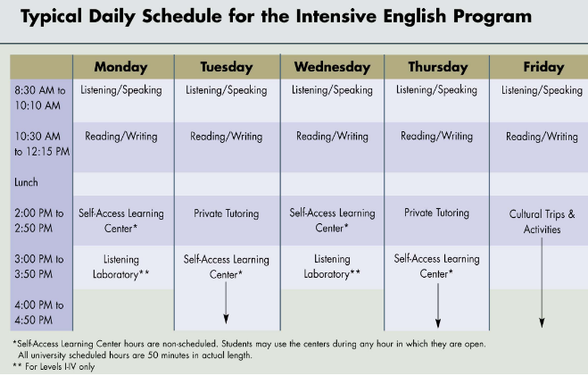Click the Wednesday column header
Viewport: 588px width, 376px height.
332,67
